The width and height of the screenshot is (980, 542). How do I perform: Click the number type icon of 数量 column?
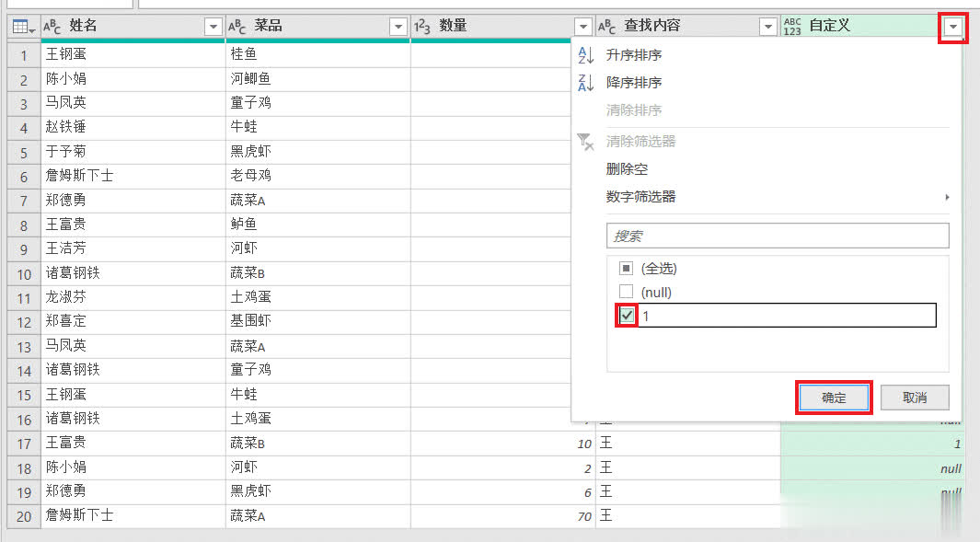coord(422,28)
